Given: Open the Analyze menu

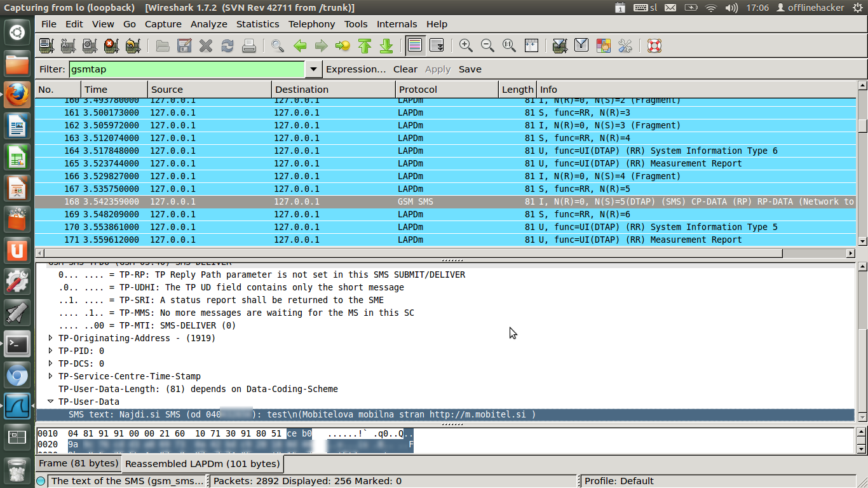Looking at the screenshot, I should point(209,24).
